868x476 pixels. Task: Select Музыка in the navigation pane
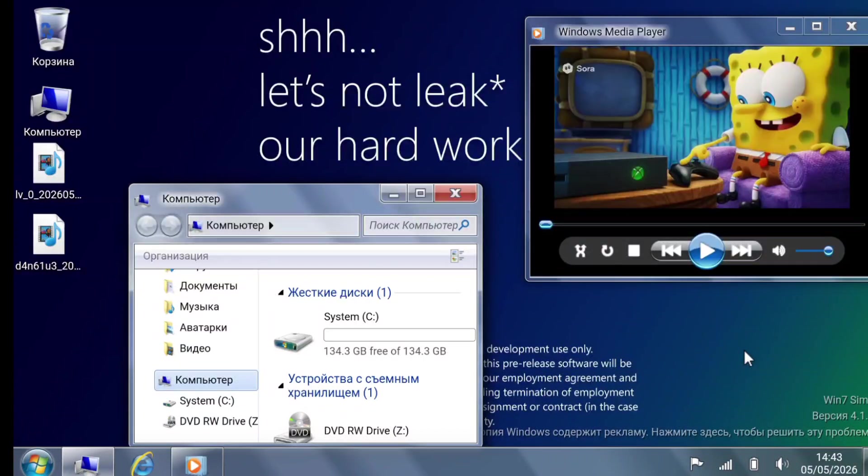pyautogui.click(x=199, y=307)
